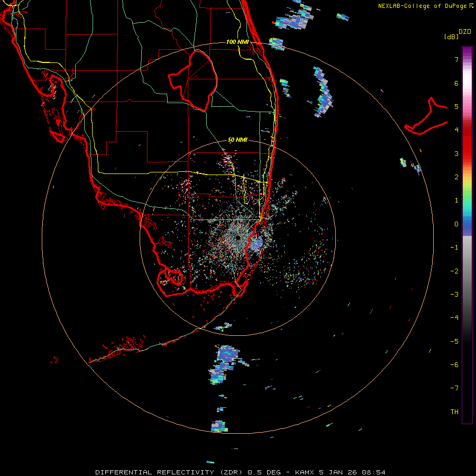This screenshot has width=476, height=476.
Task: Click the "[dB]" unit label
Action: (452, 37)
